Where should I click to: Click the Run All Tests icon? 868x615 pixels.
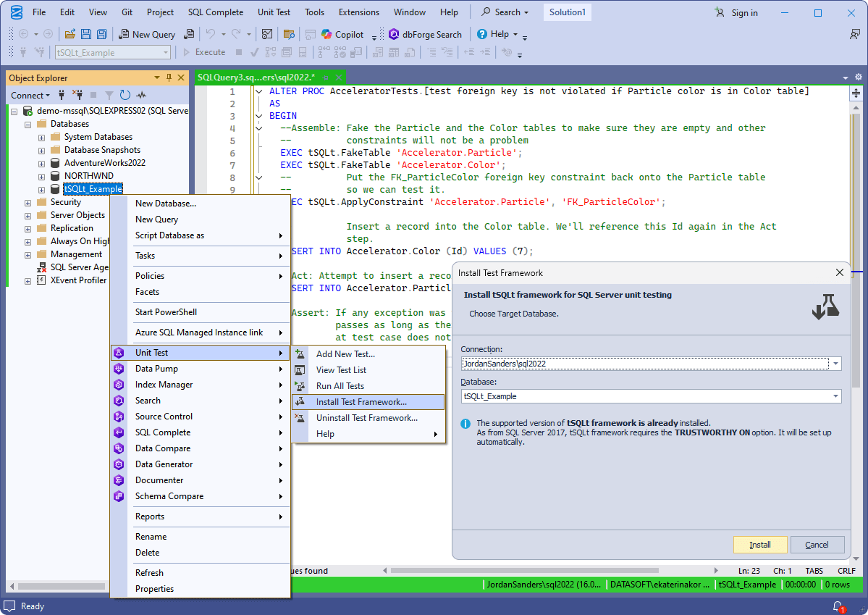300,386
